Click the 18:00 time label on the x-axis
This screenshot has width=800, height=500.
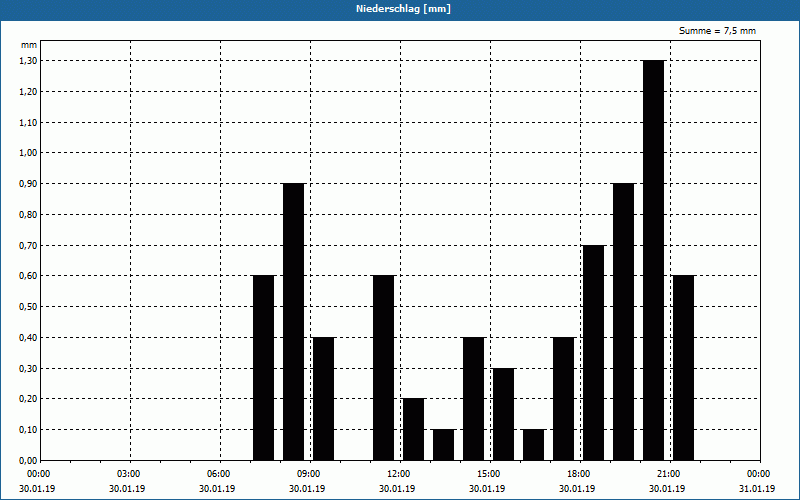pos(579,474)
